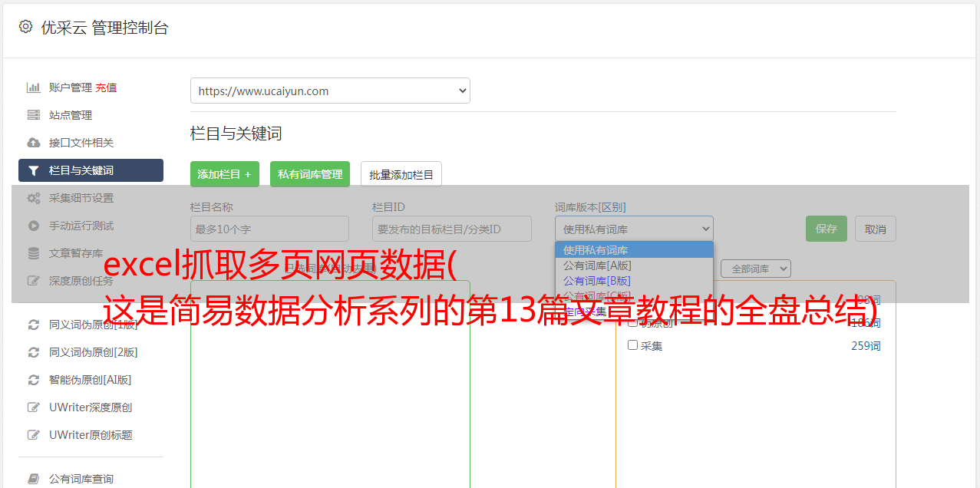Viewport: 980px width, 488px height.
Task: Choose 公有词库[B版] from the dropdown list
Action: tap(634, 281)
